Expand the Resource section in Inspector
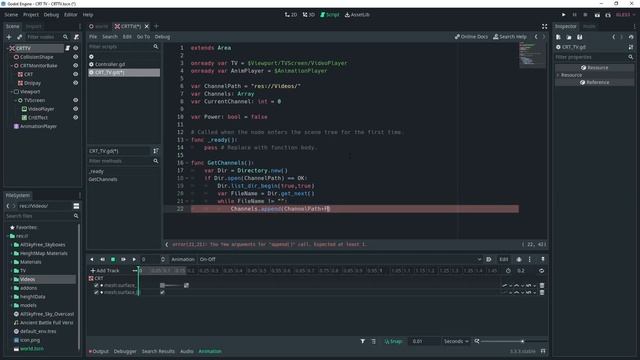640x360 pixels. [x=558, y=75]
